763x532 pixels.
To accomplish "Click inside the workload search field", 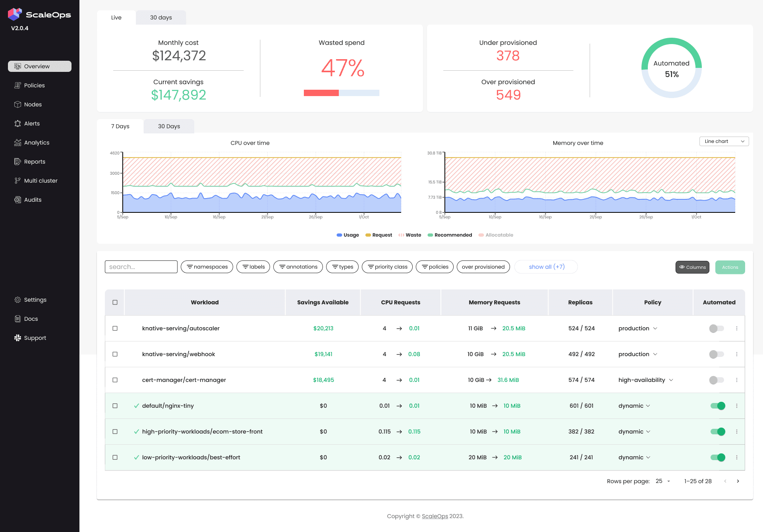I will 141,266.
